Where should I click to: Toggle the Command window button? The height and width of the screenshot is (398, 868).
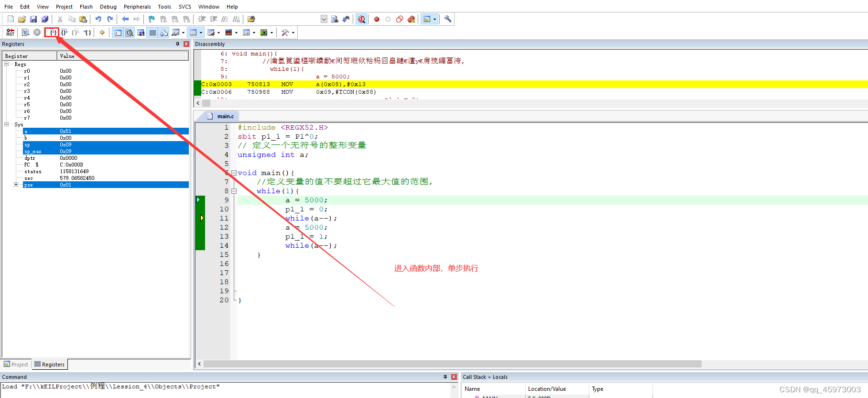click(x=118, y=33)
